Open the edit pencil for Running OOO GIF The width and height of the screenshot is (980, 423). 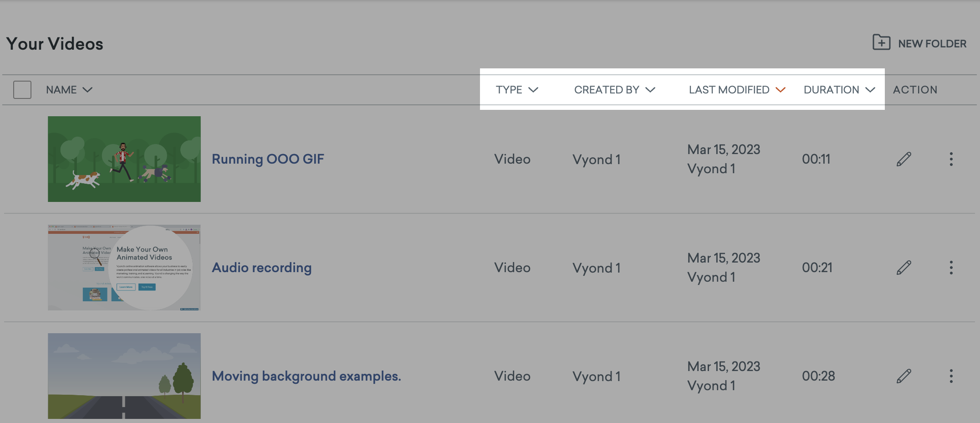[x=903, y=159]
